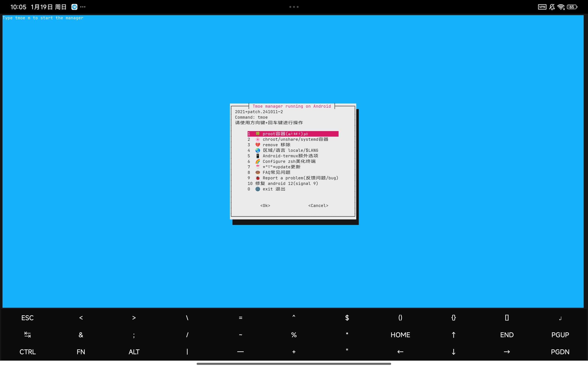Tap the Wi-Fi status icon
The height and width of the screenshot is (368, 588).
tap(561, 7)
